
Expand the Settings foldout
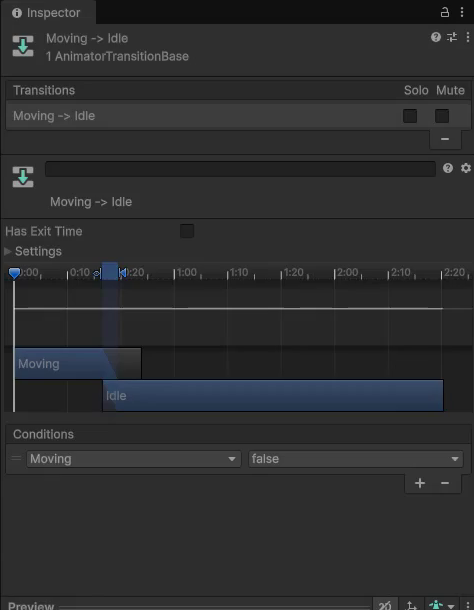(x=8, y=251)
